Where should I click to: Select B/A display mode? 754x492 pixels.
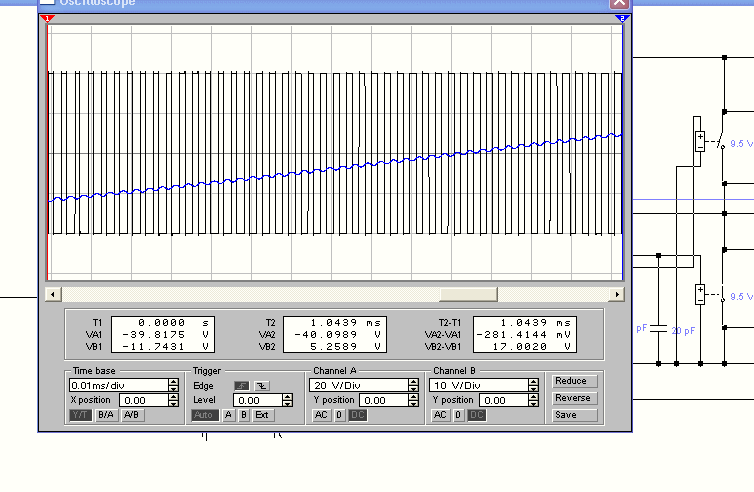tap(106, 415)
